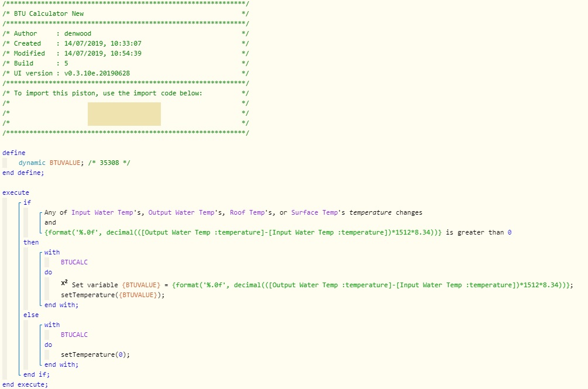Select BTUCALC device under else block
The width and height of the screenshot is (588, 389).
74,335
